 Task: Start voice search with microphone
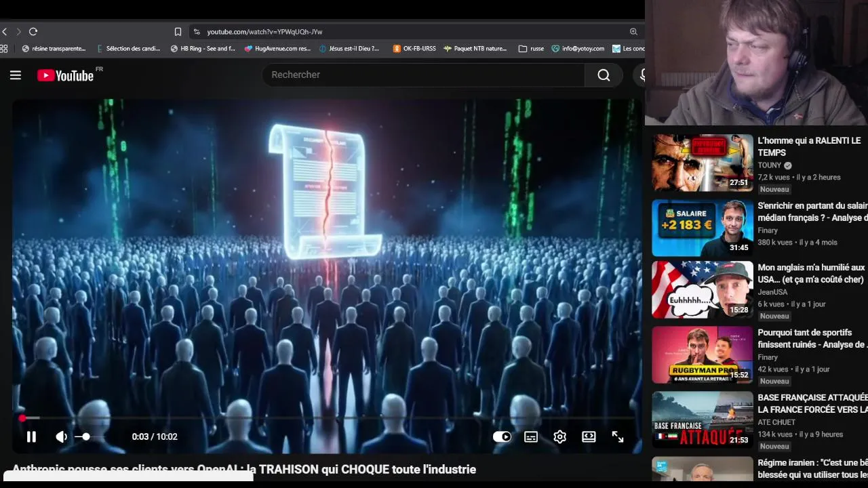pos(640,75)
